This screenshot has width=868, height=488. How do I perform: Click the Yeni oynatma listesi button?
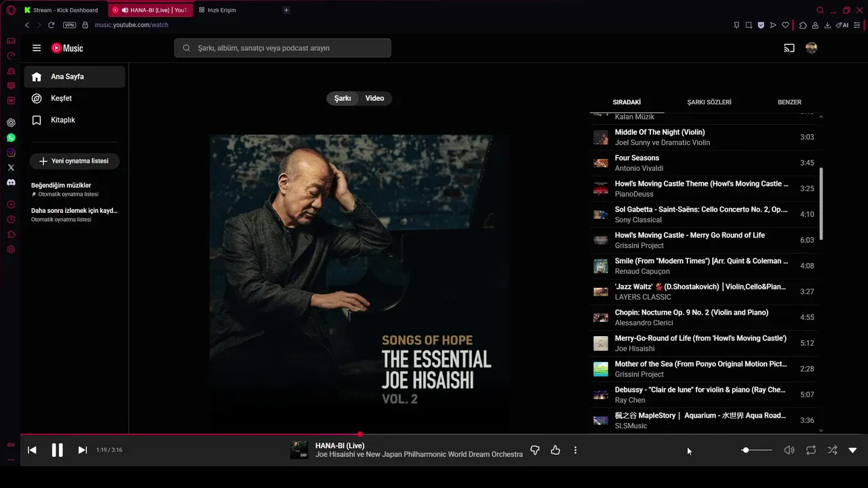coord(75,161)
